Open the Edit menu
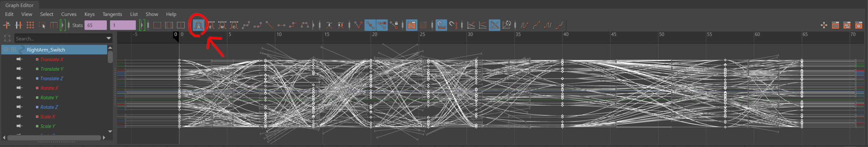 9,14
